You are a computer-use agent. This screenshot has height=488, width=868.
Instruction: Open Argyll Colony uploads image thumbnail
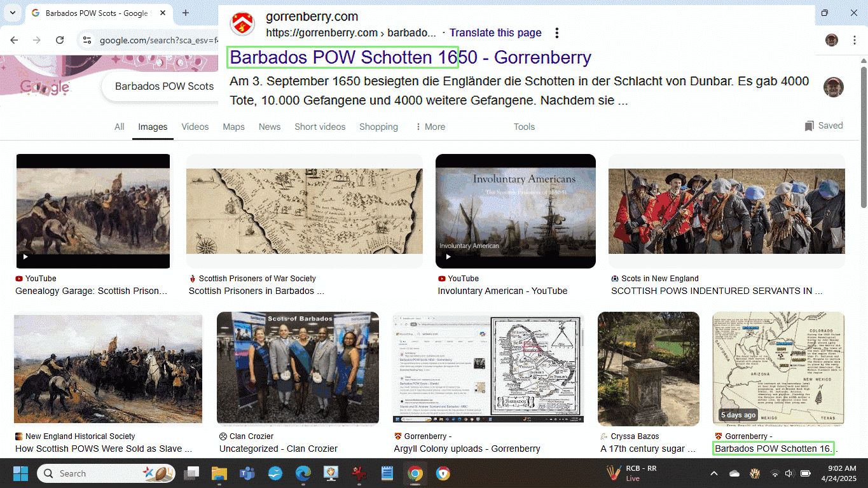pyautogui.click(x=488, y=369)
